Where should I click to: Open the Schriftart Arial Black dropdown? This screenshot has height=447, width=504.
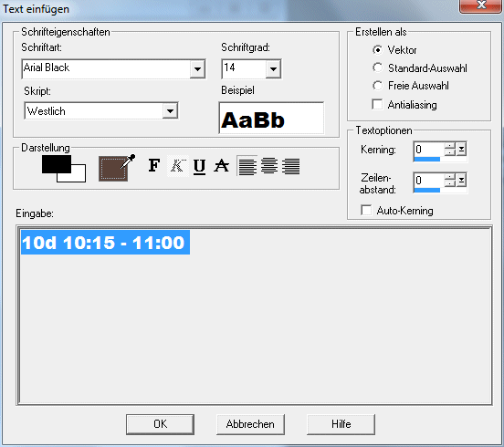[x=197, y=68]
